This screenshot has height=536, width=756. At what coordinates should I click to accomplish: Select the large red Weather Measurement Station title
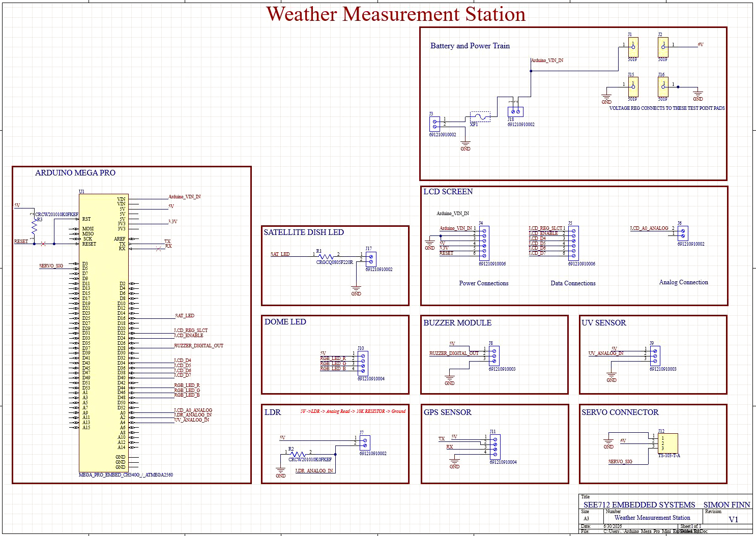(x=396, y=14)
